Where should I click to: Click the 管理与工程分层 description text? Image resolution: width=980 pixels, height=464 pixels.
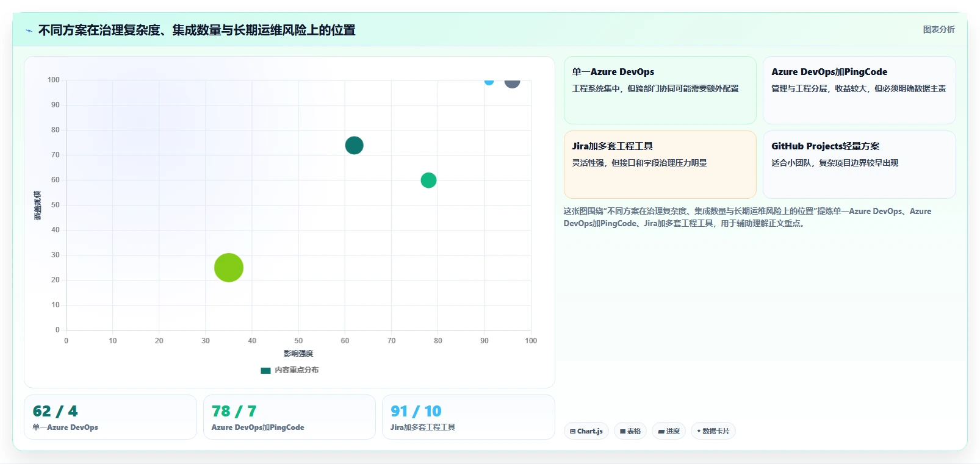tap(859, 88)
